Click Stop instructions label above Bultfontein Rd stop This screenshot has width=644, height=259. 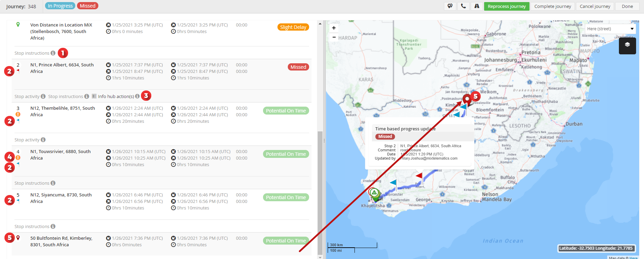pos(32,226)
